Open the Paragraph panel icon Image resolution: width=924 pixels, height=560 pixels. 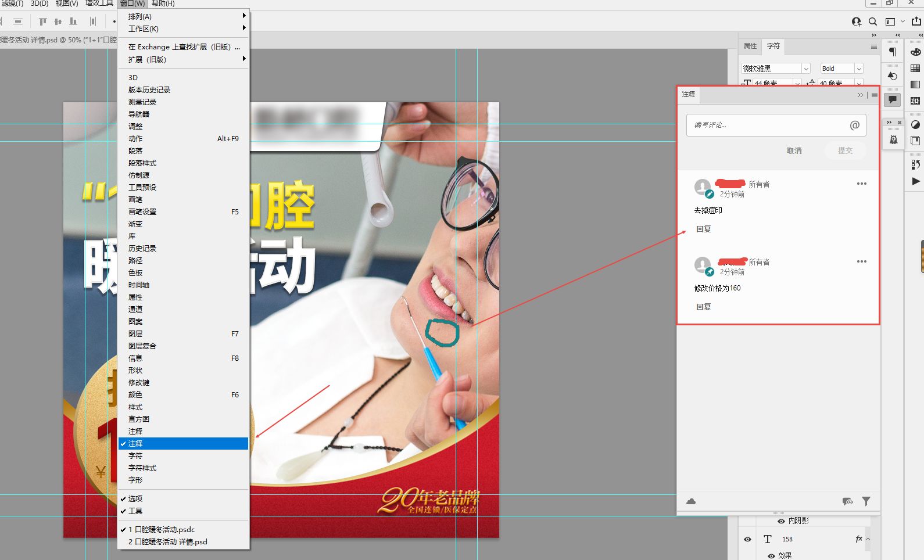[x=893, y=52]
